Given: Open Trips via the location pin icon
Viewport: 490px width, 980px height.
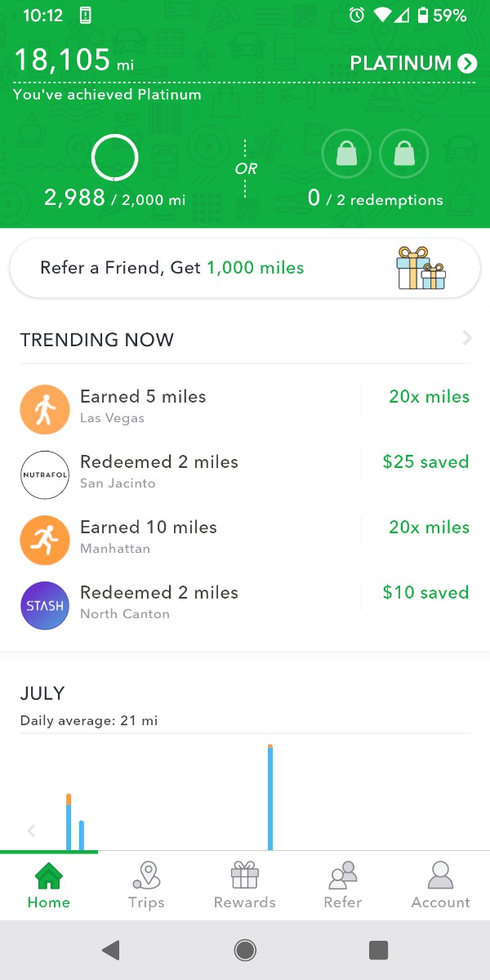Looking at the screenshot, I should (146, 875).
